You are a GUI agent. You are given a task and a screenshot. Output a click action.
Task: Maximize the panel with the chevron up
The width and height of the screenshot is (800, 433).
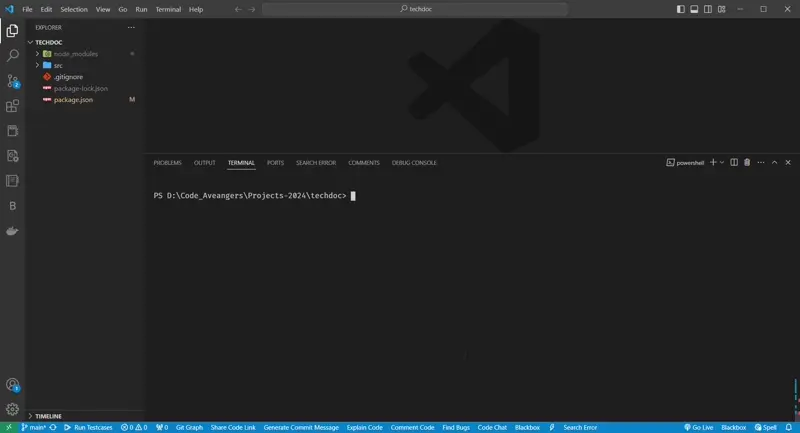[x=774, y=162]
